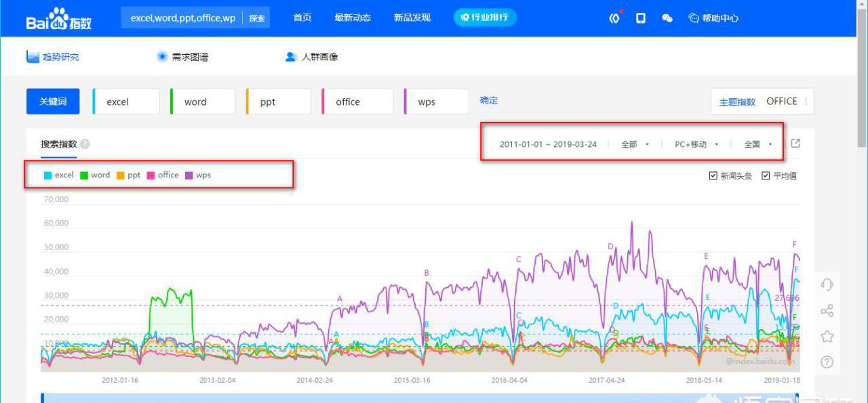Click the share icon in side toolbar
This screenshot has height=403, width=868.
coord(827,311)
